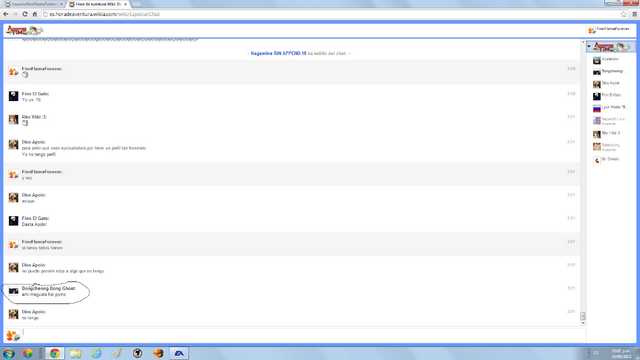This screenshot has width=640, height=360.
Task: Click Nazareth's away avatar in the user list
Action: (x=597, y=120)
